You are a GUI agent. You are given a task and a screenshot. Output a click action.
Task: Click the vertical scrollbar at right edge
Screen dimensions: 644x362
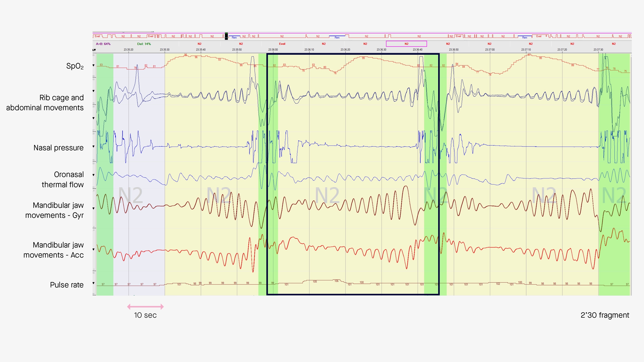point(631,175)
